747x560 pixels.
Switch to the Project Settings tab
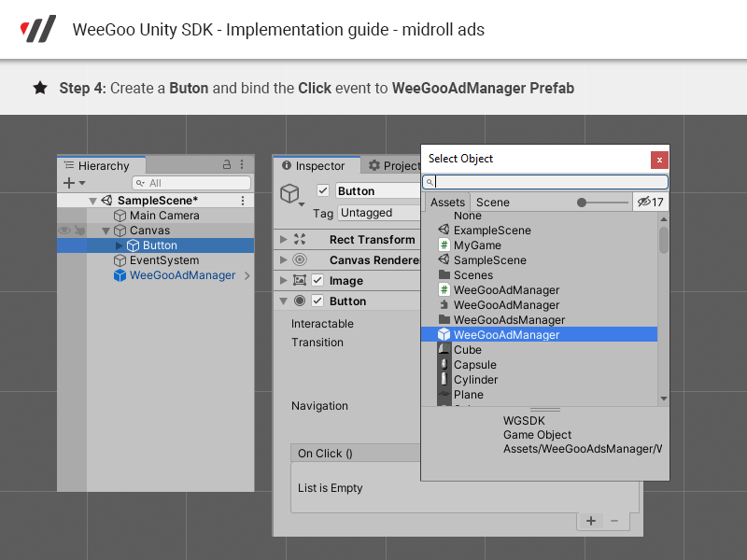click(x=393, y=166)
